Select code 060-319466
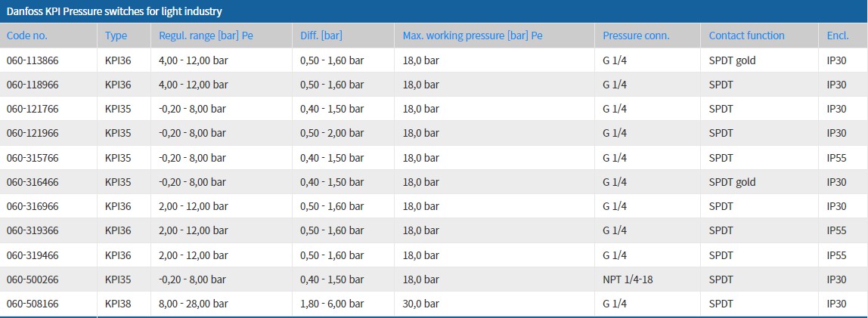This screenshot has height=318, width=868. point(33,255)
